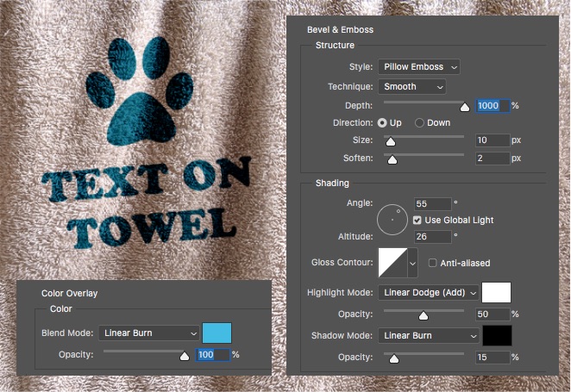The image size is (571, 392).
Task: Select the Up direction radio button
Action: pos(384,123)
